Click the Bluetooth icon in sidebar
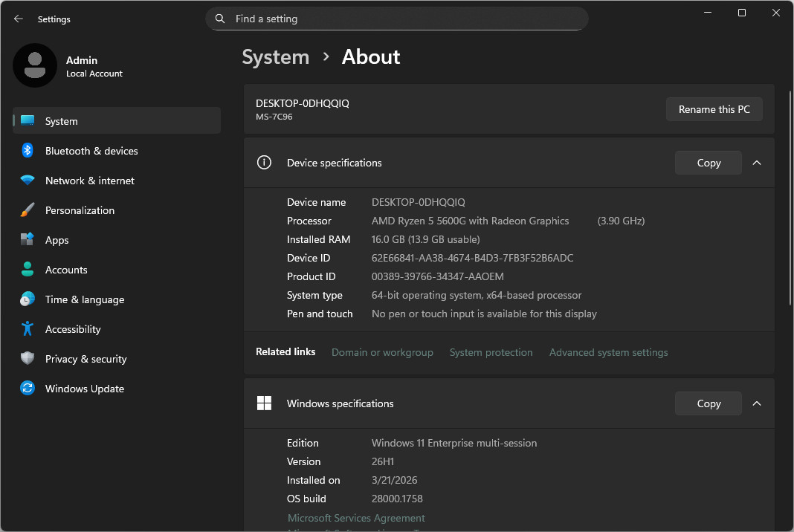794x532 pixels. pyautogui.click(x=28, y=150)
